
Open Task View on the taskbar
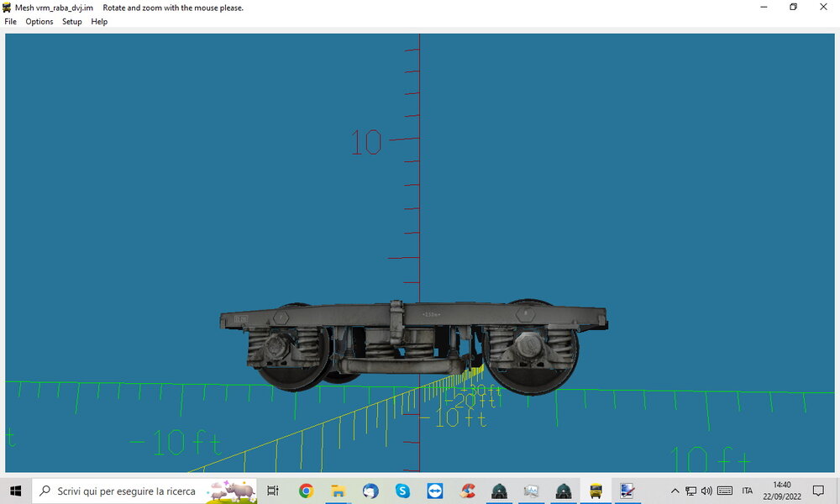(x=273, y=491)
